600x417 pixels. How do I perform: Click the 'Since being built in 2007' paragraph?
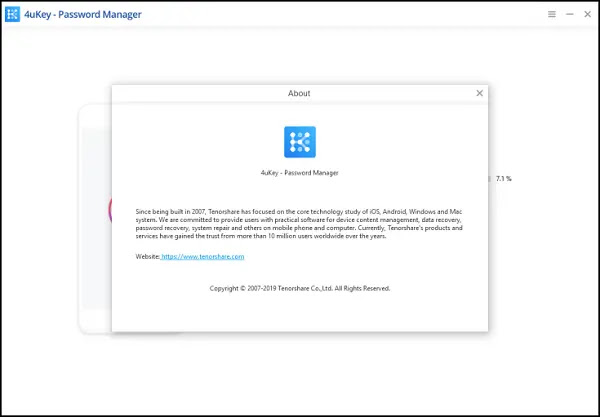pyautogui.click(x=299, y=224)
